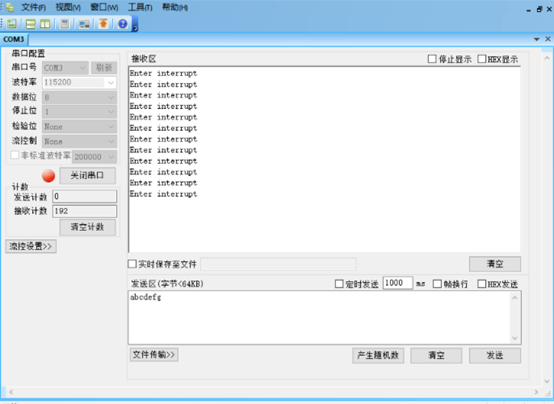
Task: Open tab list dropdown arrow at right
Action: click(536, 39)
